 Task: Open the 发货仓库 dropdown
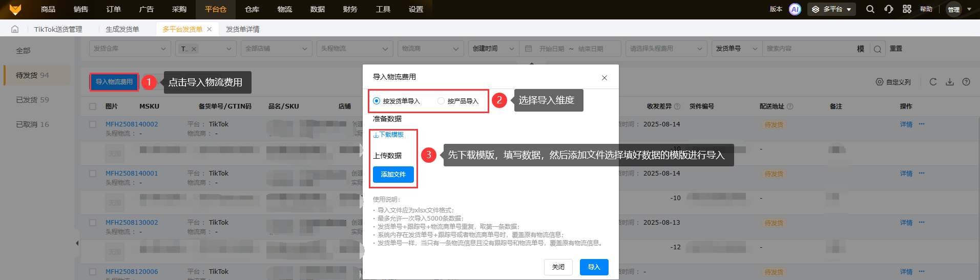pos(130,49)
